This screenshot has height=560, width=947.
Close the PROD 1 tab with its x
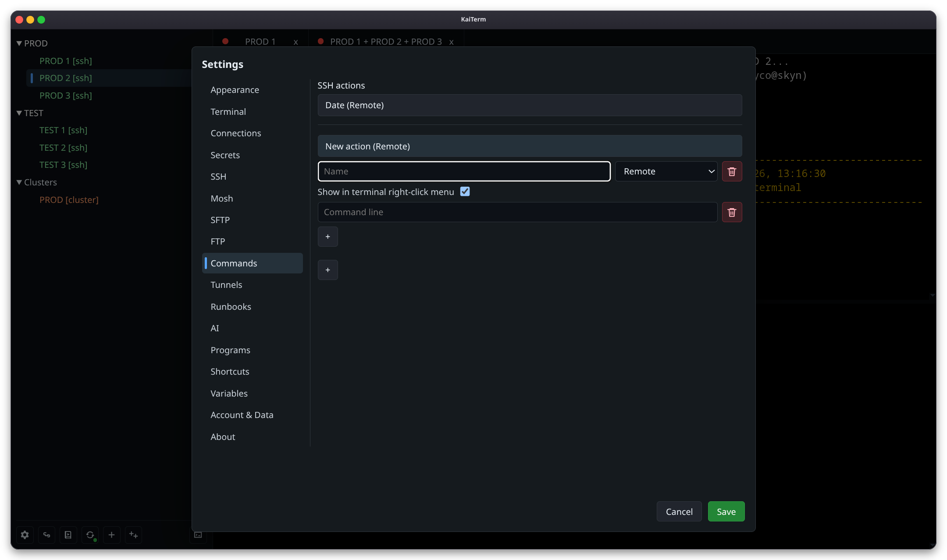[296, 42]
